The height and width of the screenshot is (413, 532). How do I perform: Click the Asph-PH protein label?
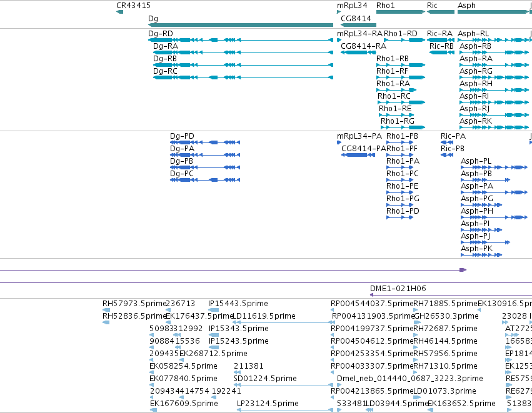(x=477, y=211)
